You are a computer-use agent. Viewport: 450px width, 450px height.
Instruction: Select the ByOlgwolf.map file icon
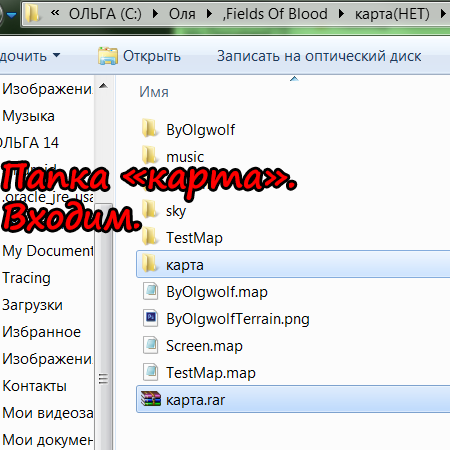[x=151, y=291]
